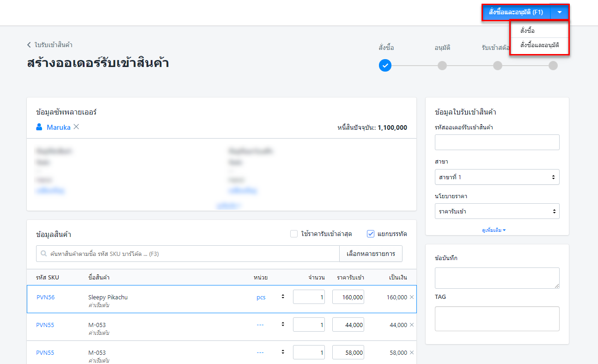Click the 58,000 price field

[x=348, y=352]
